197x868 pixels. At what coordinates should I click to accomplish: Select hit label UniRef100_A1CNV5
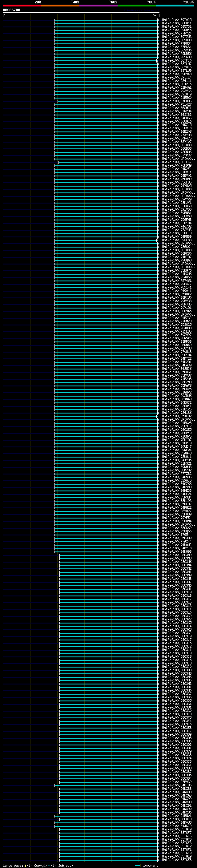176,436
